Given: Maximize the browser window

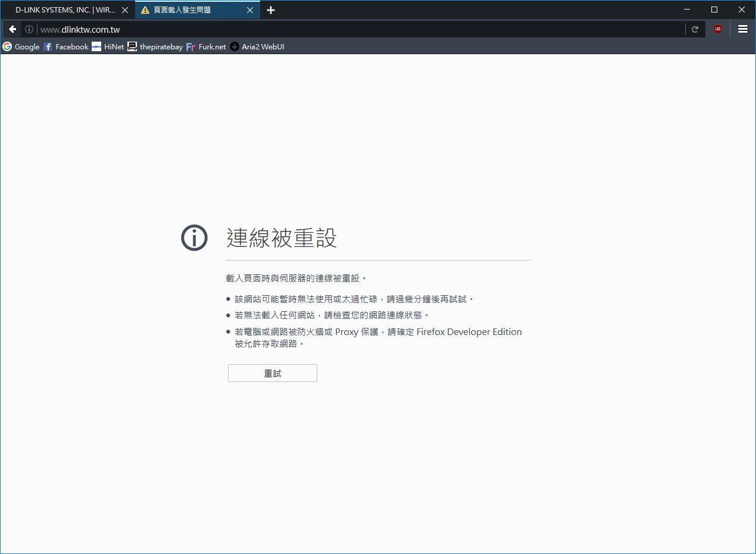Looking at the screenshot, I should pyautogui.click(x=714, y=10).
